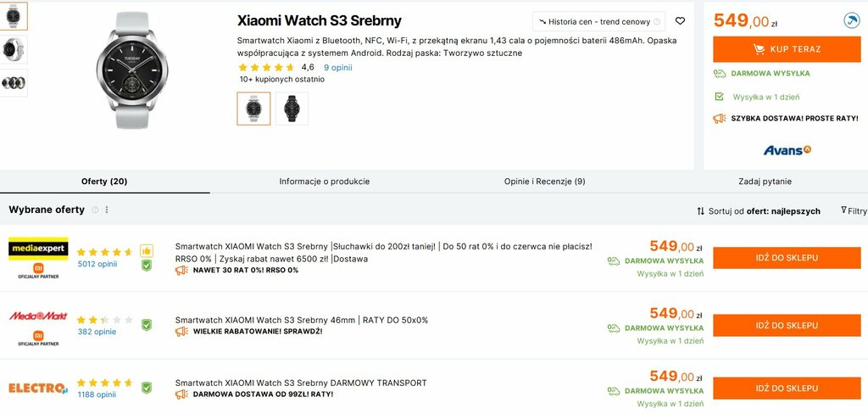The width and height of the screenshot is (868, 414).
Task: Click IDŹ DO SKLEPU for Media Expert
Action: (787, 258)
